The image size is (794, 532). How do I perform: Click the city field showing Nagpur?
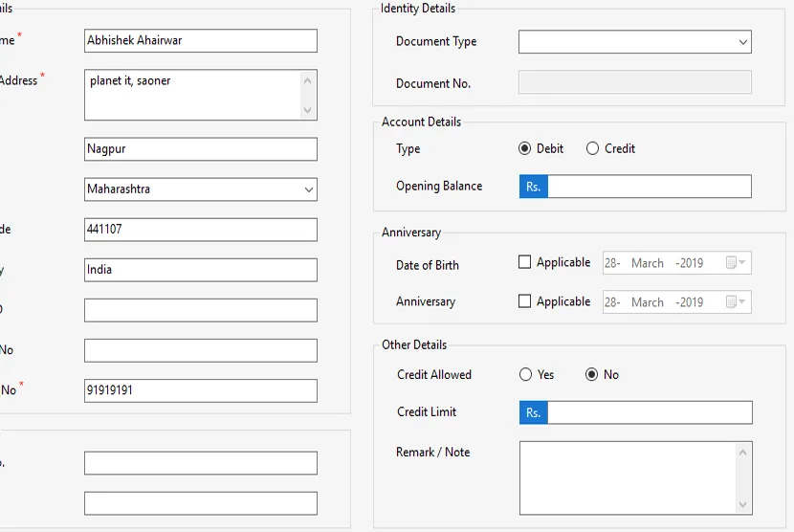pos(200,149)
